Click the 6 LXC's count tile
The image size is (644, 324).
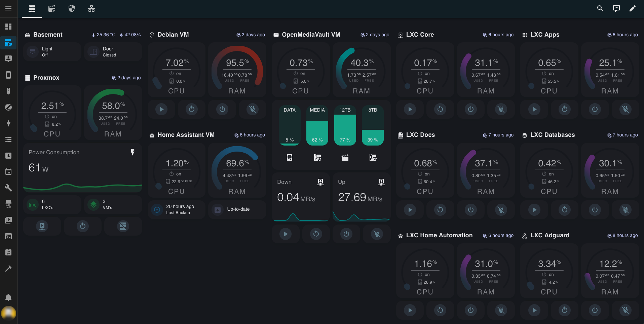pos(52,204)
